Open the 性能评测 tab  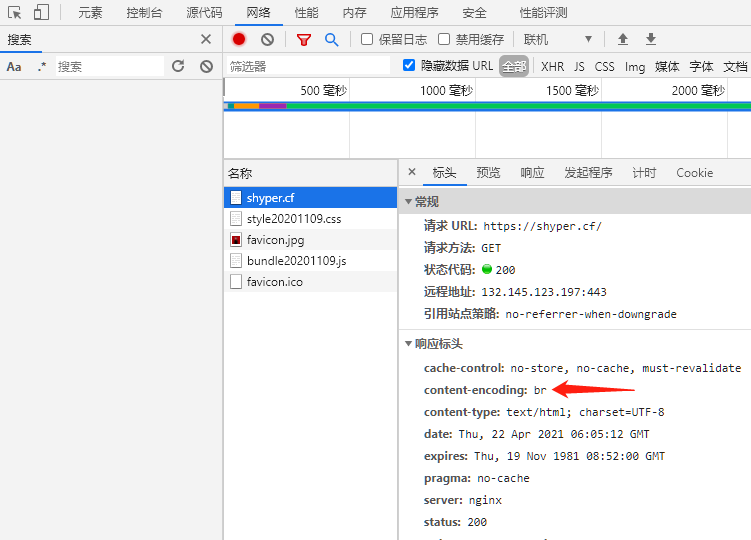pos(544,13)
